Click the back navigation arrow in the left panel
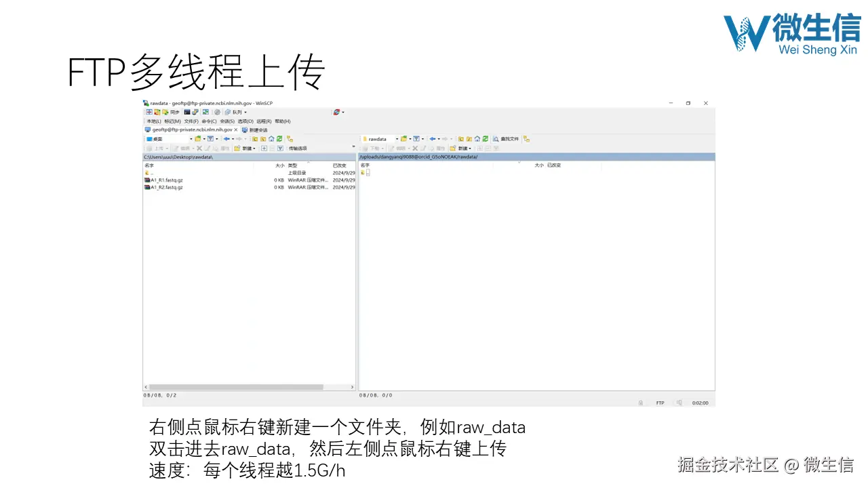Image resolution: width=868 pixels, height=488 pixels. 227,138
